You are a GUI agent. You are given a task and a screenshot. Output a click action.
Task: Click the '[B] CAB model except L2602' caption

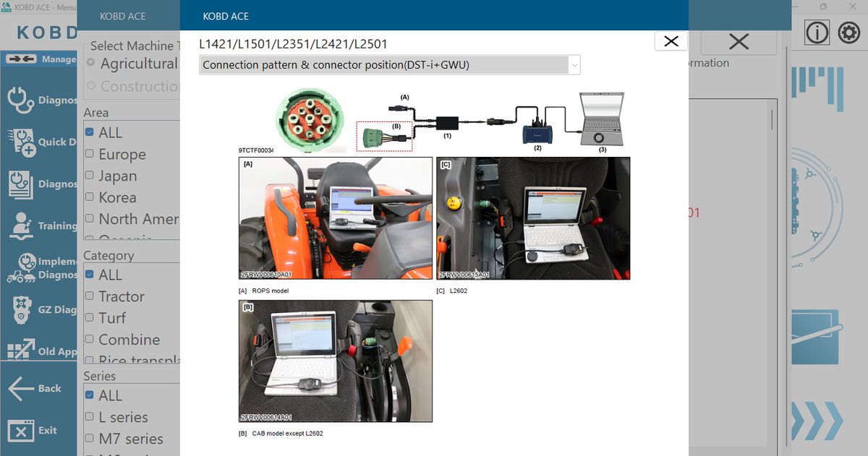(281, 433)
